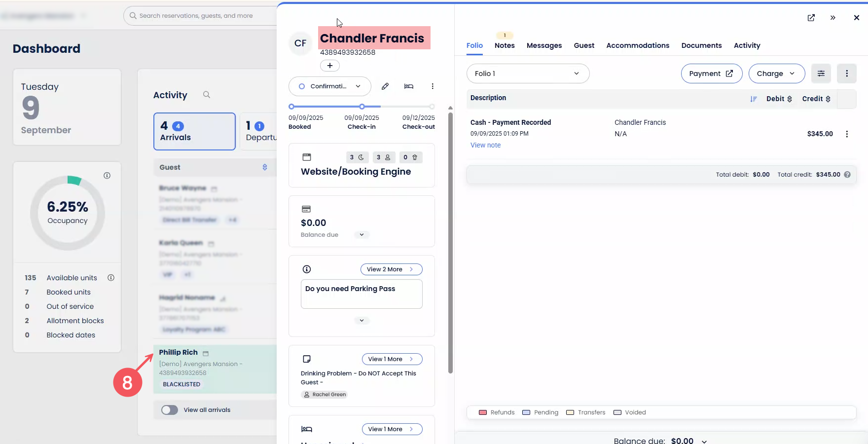The width and height of the screenshot is (868, 444).
Task: Click the Check-out marker on the stay timeline
Action: (x=432, y=107)
